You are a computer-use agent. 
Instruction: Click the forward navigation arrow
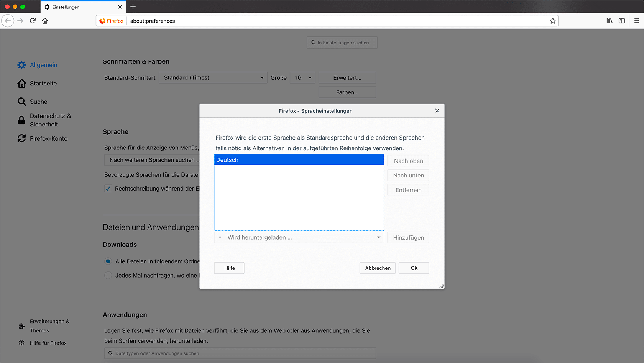[x=21, y=21]
